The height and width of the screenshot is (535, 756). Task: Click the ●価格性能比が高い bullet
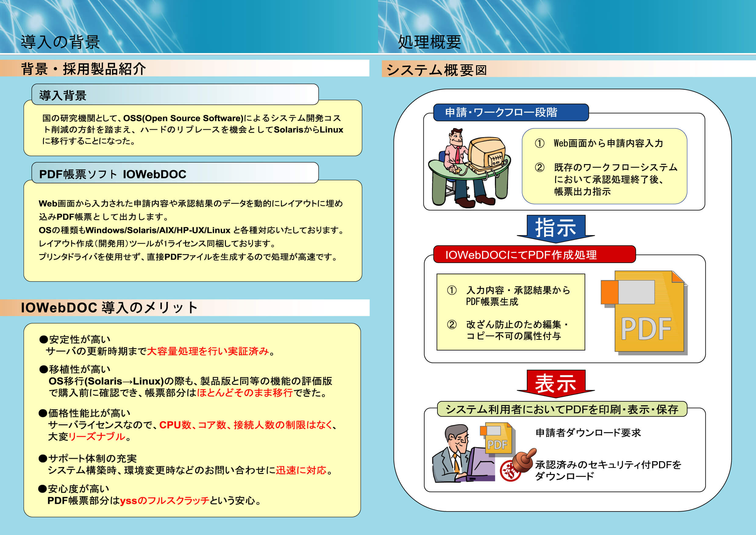(84, 413)
